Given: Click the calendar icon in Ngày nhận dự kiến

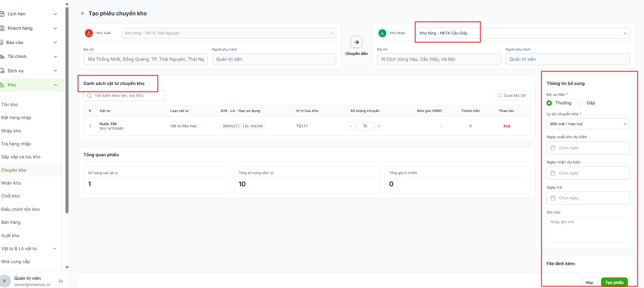Looking at the screenshot, I should click(553, 173).
